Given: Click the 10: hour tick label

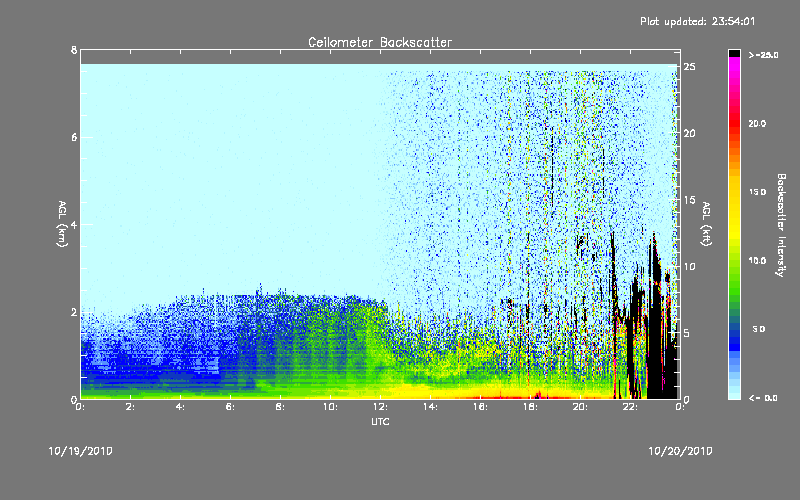Looking at the screenshot, I should [330, 407].
